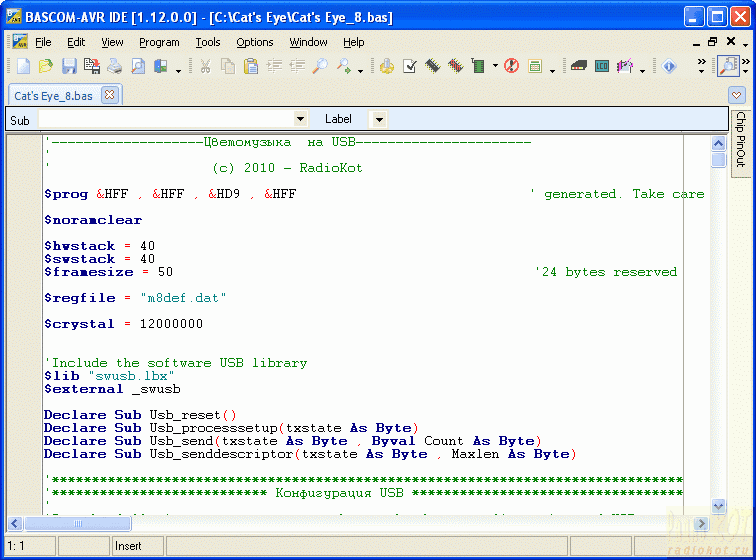Click the Paste clipboard icon
Screen dimensions: 756x560
coord(251,67)
